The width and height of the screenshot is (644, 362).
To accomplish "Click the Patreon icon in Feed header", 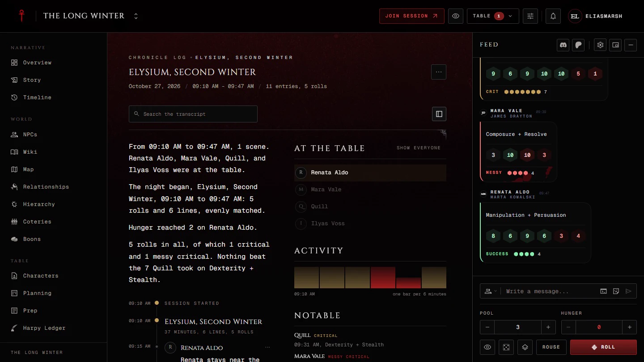I will point(578,45).
